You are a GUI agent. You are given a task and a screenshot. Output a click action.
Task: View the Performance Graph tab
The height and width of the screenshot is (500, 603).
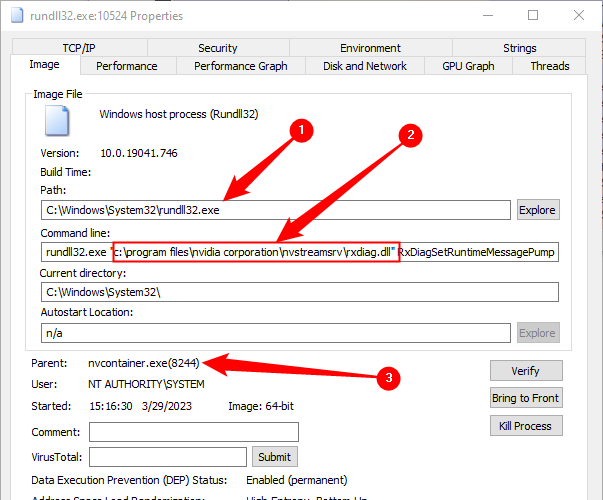(240, 66)
